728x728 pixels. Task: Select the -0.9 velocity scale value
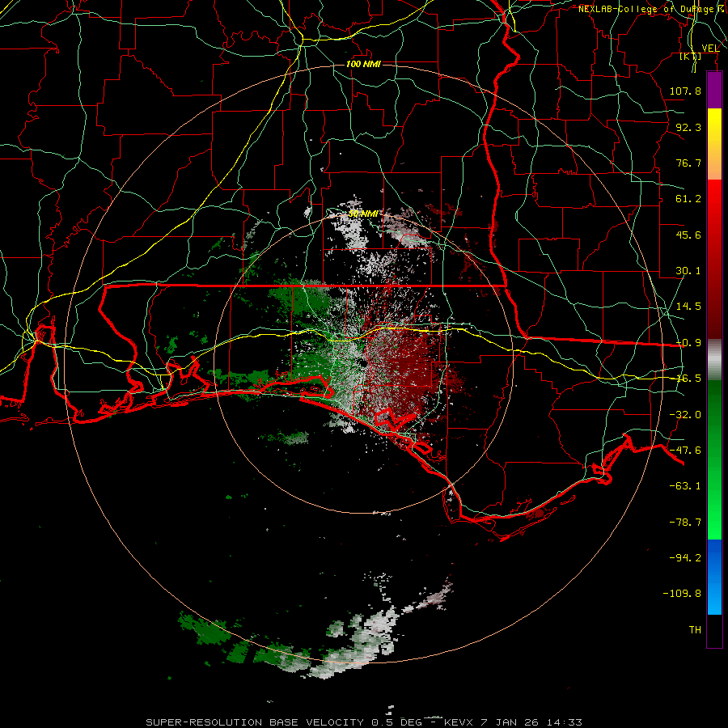[688, 343]
